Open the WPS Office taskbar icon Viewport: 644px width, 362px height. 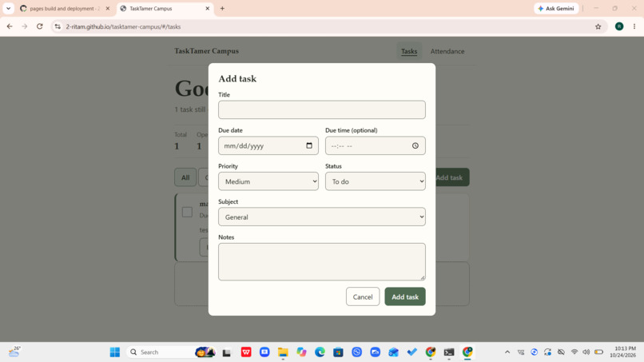click(x=246, y=352)
